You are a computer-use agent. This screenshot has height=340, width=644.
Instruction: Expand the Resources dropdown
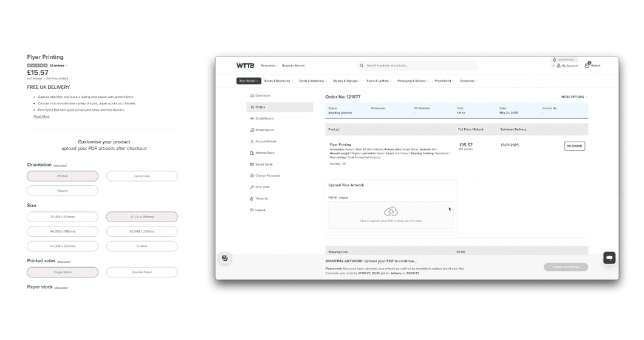point(269,66)
